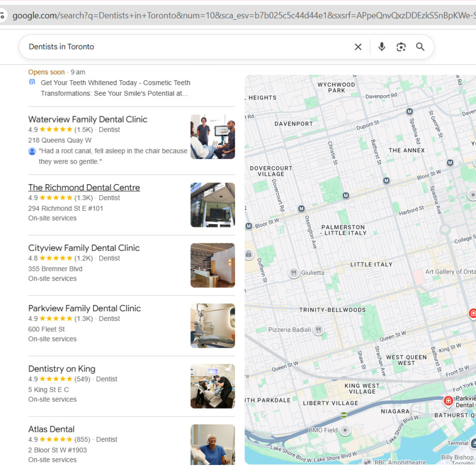Click subway marker near Dupont St and Spadina Rd
The image size is (476, 476).
tap(409, 112)
